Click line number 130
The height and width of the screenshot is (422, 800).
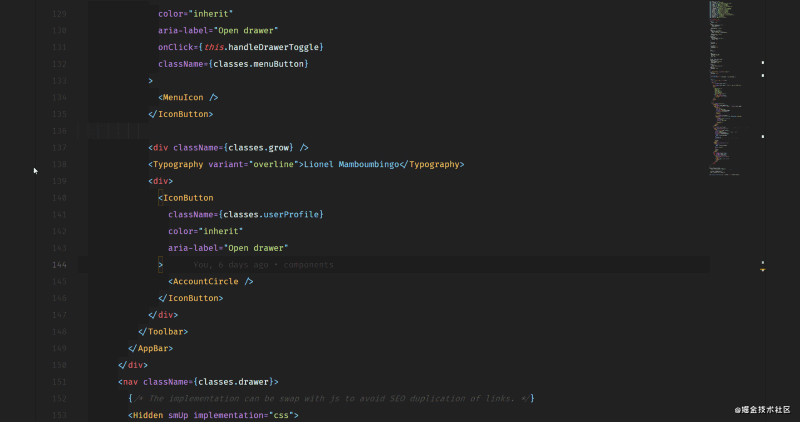click(x=59, y=31)
